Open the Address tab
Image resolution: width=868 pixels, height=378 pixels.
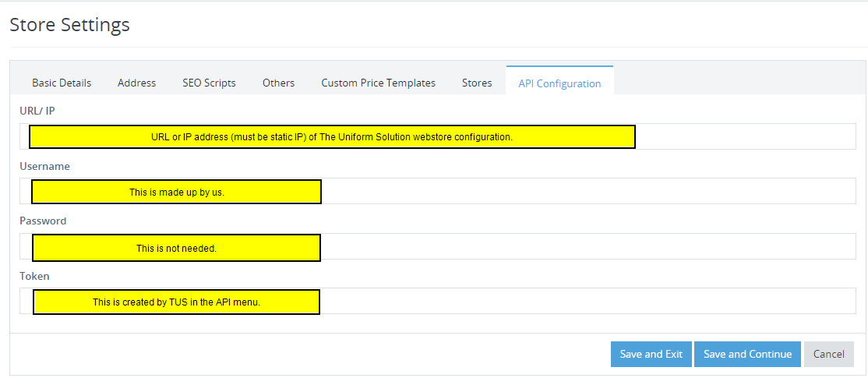[136, 83]
